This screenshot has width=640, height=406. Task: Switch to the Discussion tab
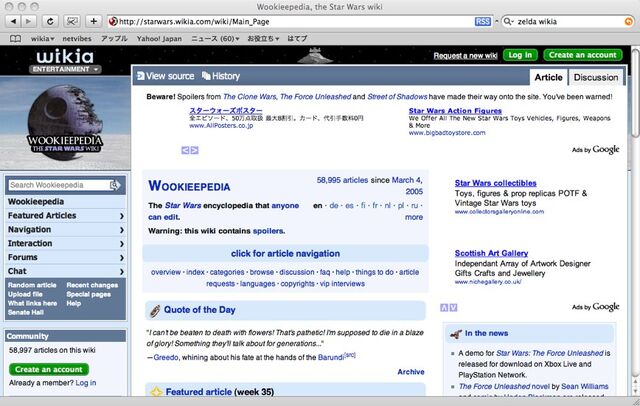point(596,78)
